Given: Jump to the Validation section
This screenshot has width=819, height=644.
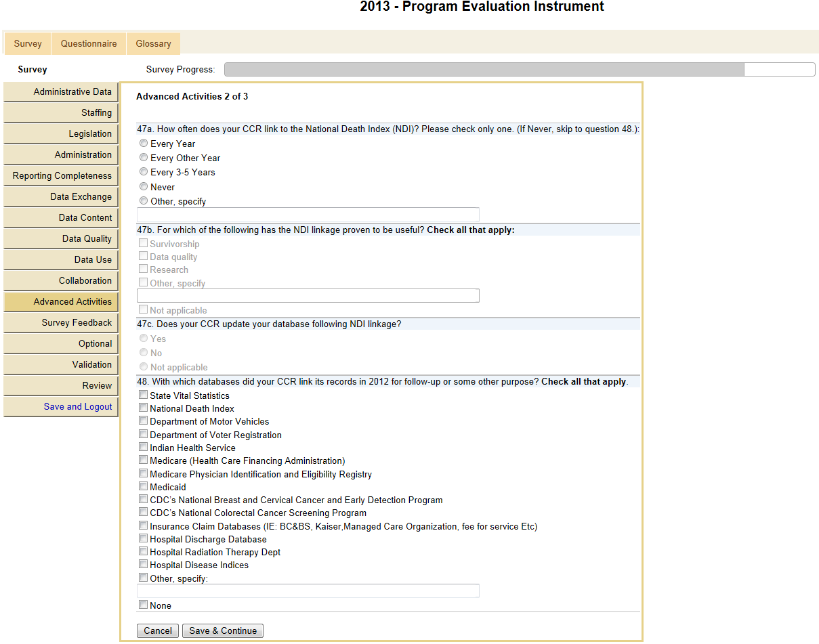Looking at the screenshot, I should click(91, 364).
